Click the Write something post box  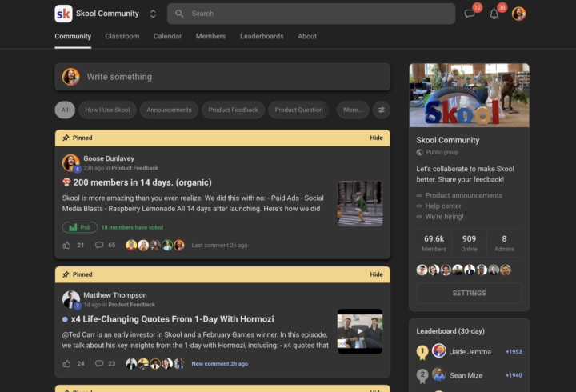click(x=222, y=77)
